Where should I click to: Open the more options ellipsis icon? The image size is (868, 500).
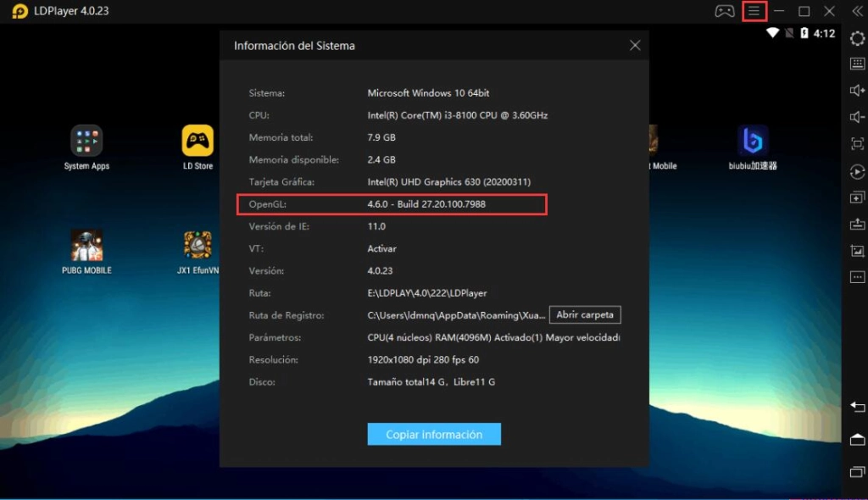click(x=857, y=277)
